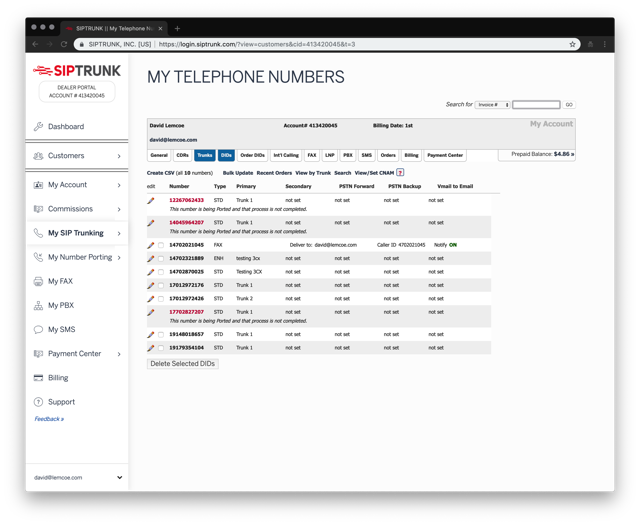Screen dimensions: 640x525
Task: Click the My Account icon in sidebar
Action: point(38,185)
